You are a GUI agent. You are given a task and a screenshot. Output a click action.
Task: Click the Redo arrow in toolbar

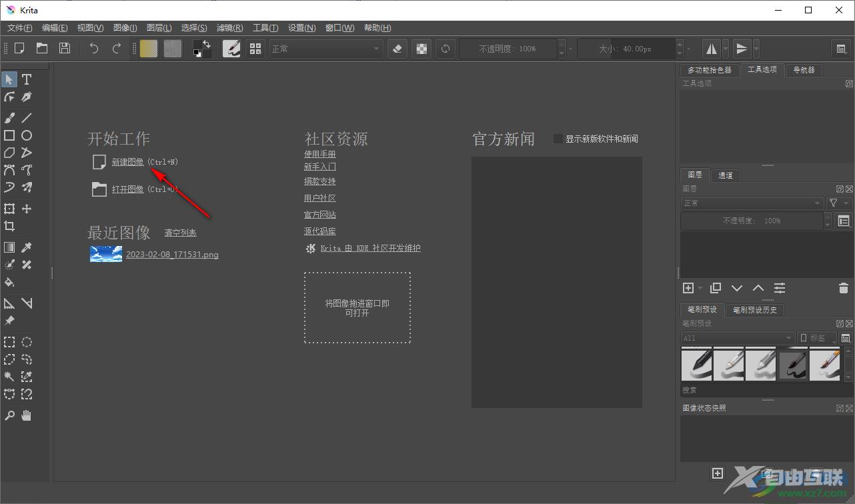click(117, 48)
